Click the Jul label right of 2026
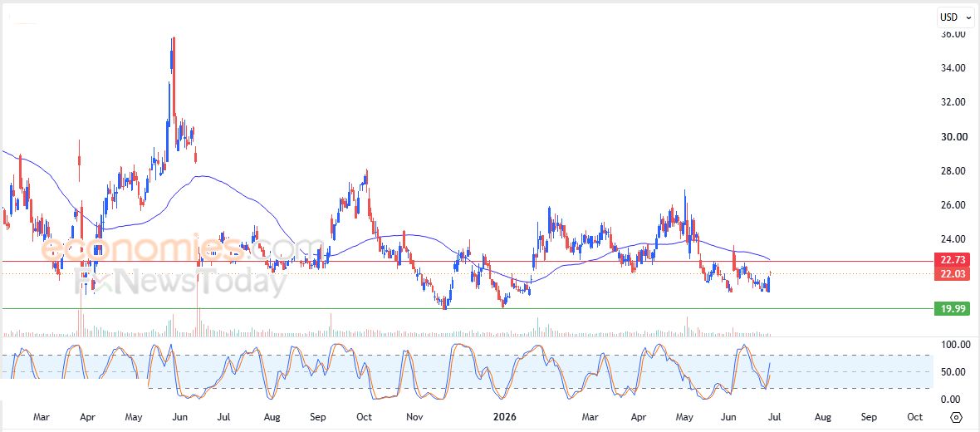 click(775, 417)
